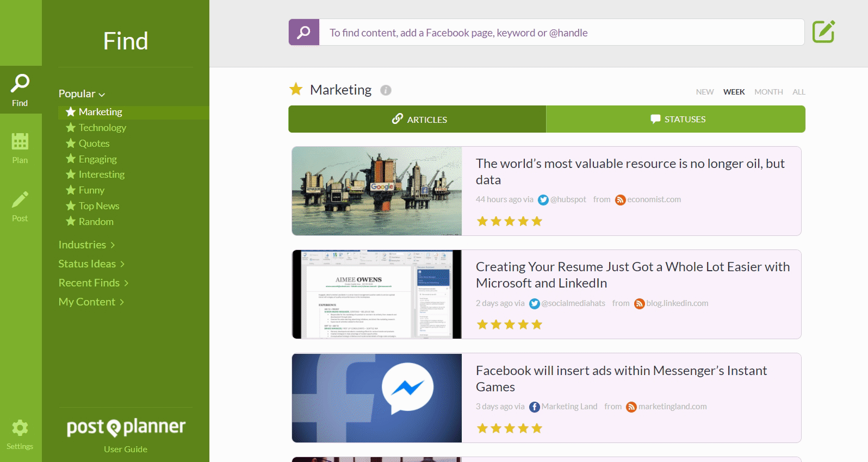Click the RSS icon beside economist.com
Image resolution: width=868 pixels, height=462 pixels.
[620, 200]
